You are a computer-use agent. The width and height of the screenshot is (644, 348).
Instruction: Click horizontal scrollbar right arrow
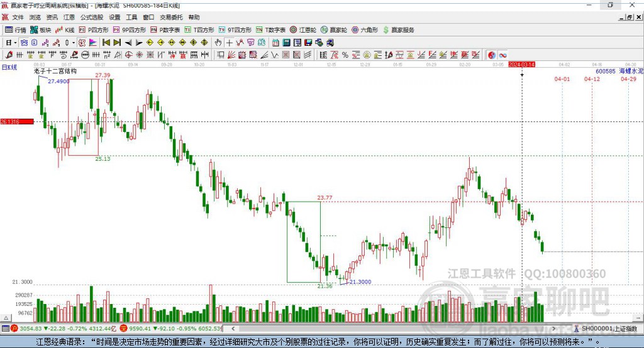[x=553, y=329]
